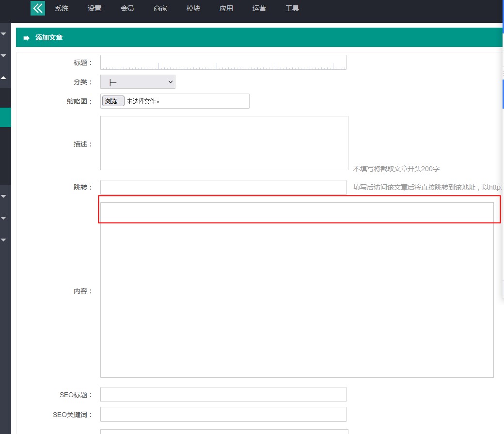
Task: Open the 工具 menu
Action: coord(292,8)
